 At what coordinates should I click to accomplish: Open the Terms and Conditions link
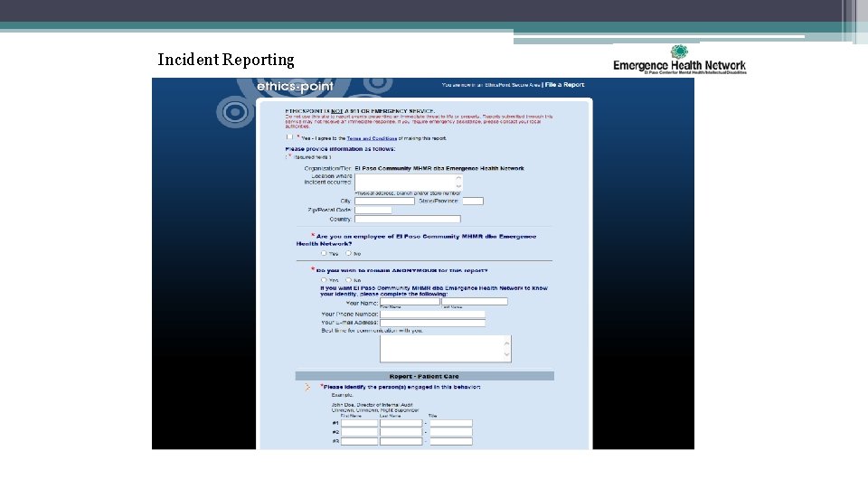[372, 138]
